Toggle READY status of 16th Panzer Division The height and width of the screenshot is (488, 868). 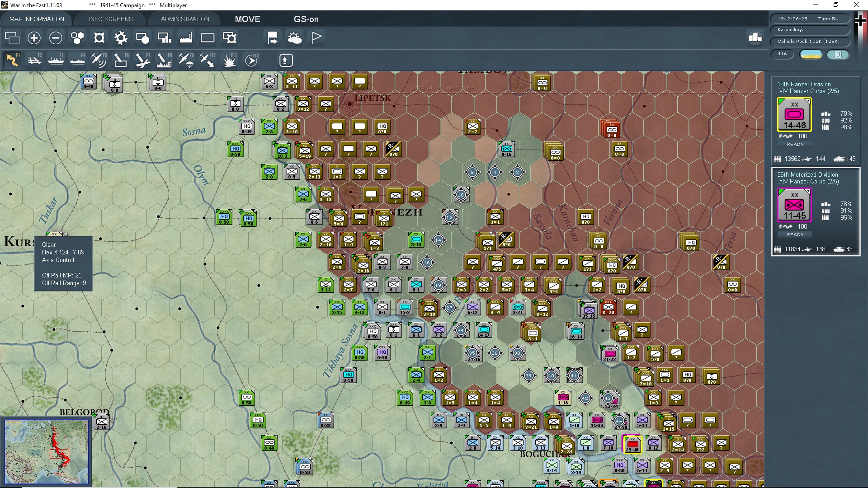click(x=795, y=144)
